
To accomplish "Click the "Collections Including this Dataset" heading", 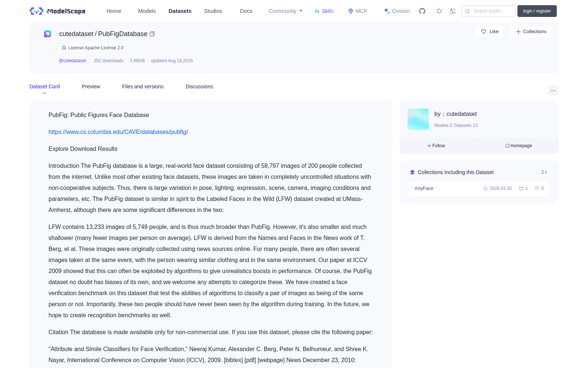I will tap(456, 172).
